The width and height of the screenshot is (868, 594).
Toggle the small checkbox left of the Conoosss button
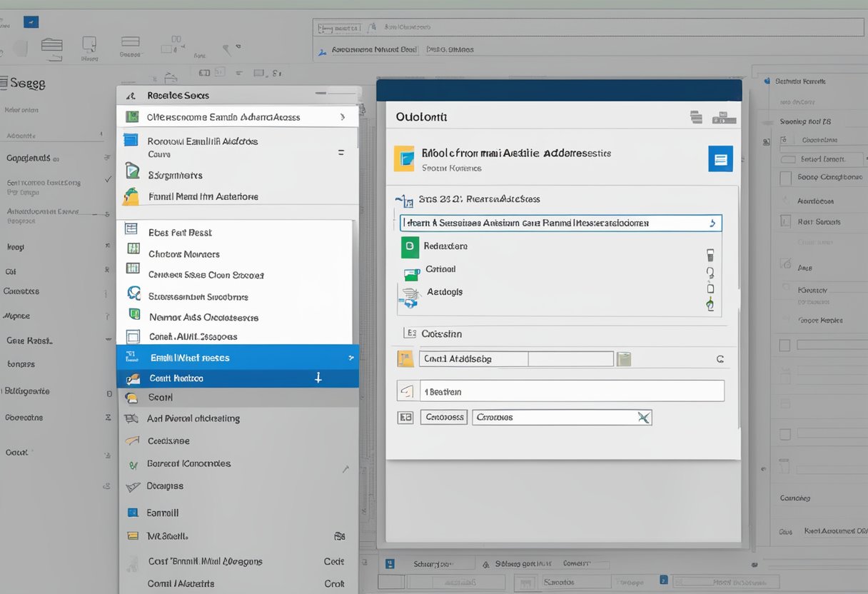405,417
